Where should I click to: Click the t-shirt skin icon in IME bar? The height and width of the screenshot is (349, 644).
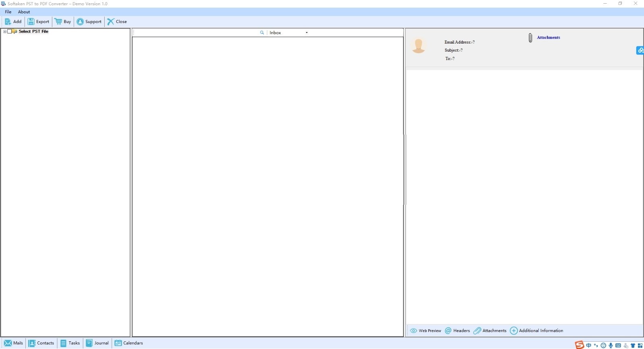pos(633,345)
